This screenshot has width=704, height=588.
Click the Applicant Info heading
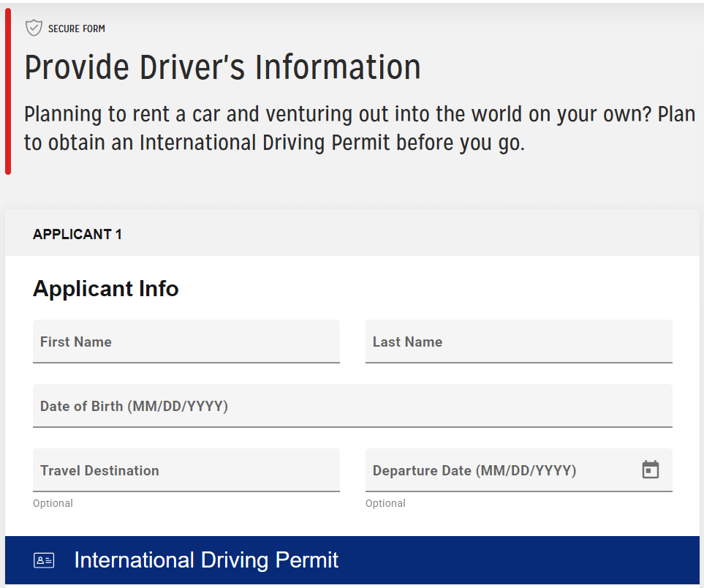tap(106, 288)
